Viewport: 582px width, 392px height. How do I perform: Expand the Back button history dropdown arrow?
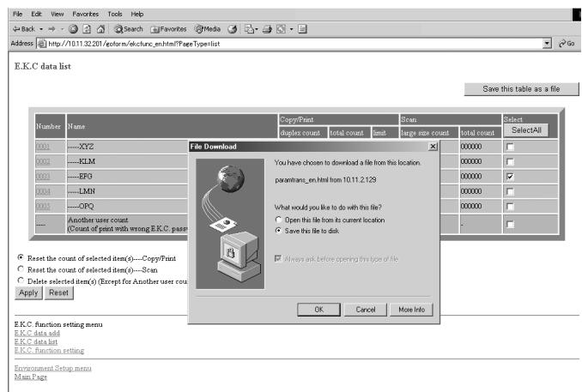tap(41, 29)
